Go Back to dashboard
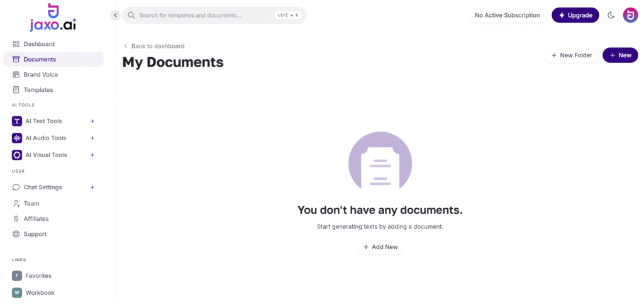The image size is (644, 305). (x=154, y=46)
